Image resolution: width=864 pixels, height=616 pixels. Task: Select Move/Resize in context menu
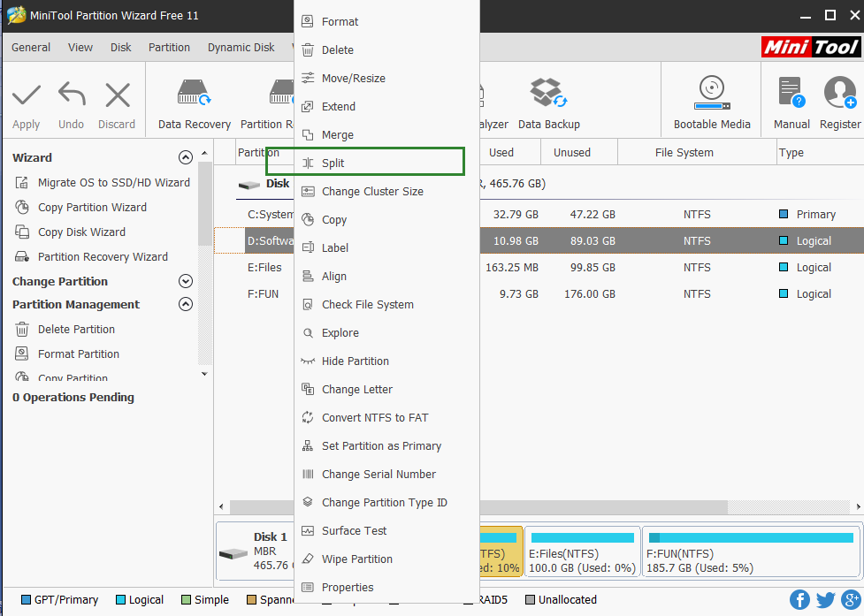pyautogui.click(x=386, y=78)
